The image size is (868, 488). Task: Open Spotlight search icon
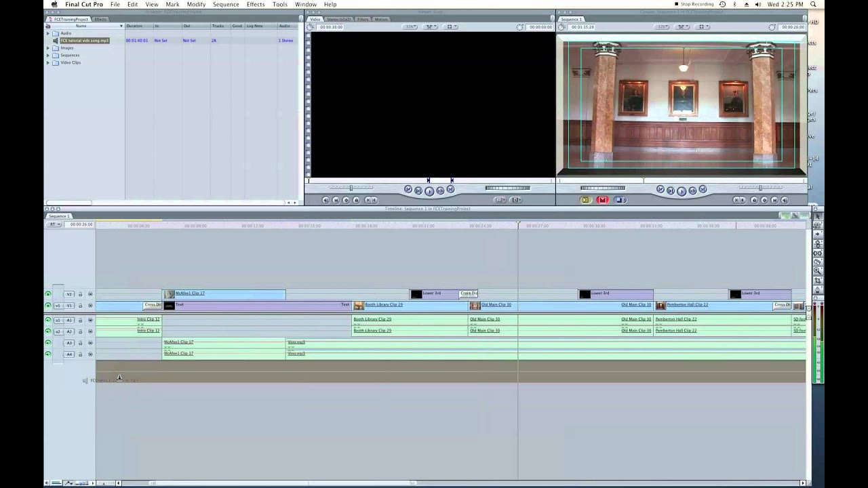tap(814, 4)
